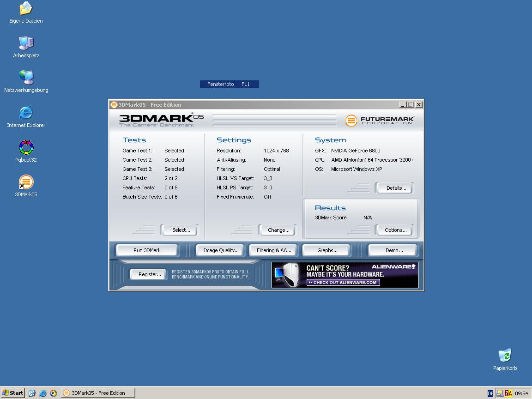
Task: Click the media player quick launch icon
Action: coord(53,393)
